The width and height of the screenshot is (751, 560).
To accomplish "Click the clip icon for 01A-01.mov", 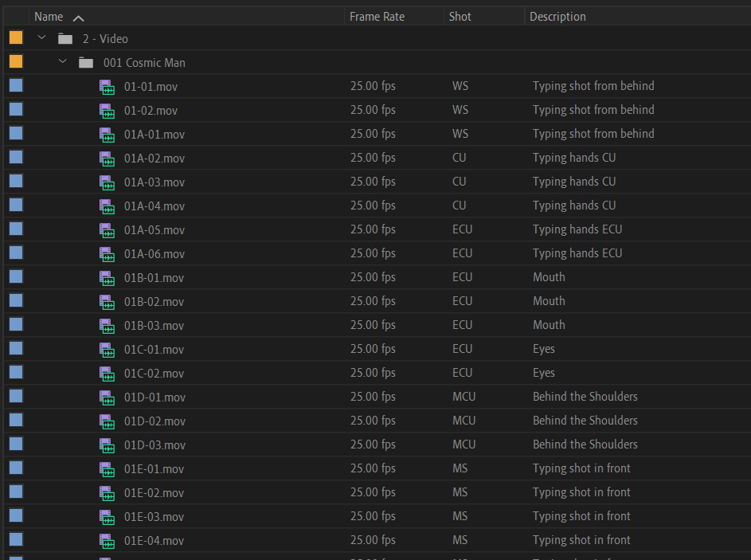I will pos(107,135).
